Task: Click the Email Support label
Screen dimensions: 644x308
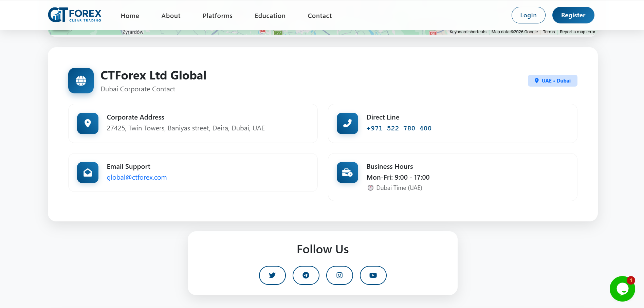Action: pyautogui.click(x=129, y=166)
